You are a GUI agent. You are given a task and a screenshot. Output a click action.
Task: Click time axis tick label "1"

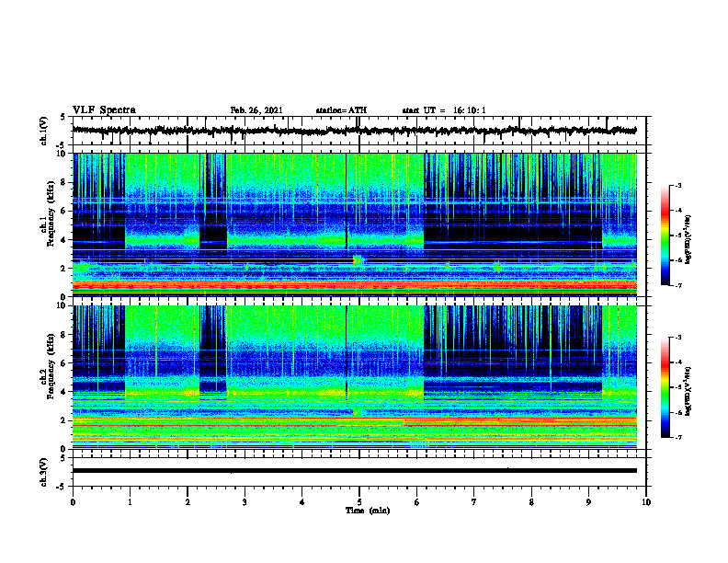coord(130,502)
